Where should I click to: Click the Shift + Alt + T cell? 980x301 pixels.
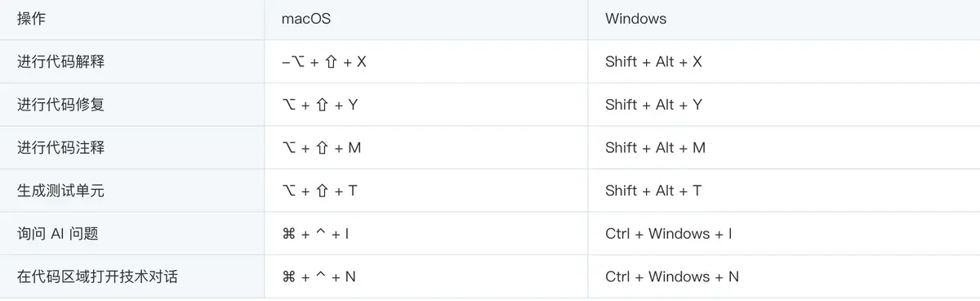[653, 191]
